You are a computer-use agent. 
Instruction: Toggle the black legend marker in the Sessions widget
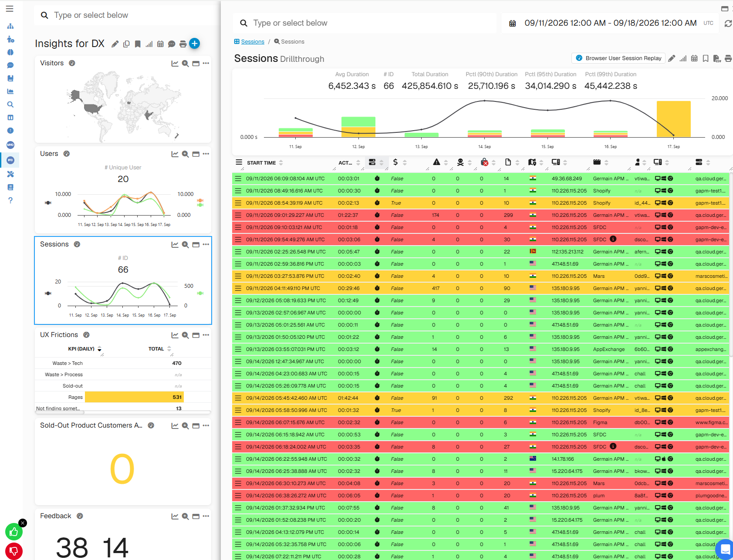tap(48, 293)
